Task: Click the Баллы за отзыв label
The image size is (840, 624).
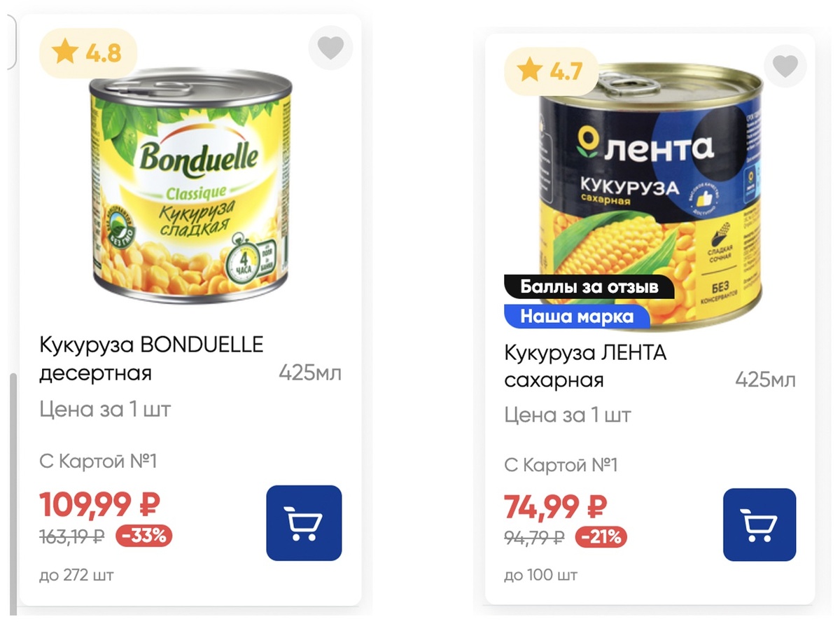Action: [x=589, y=286]
